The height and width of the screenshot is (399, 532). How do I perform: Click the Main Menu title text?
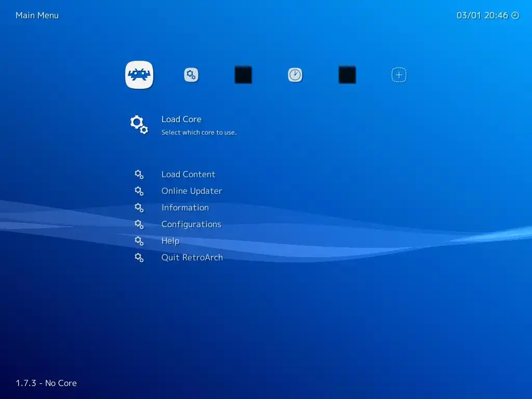(x=37, y=15)
